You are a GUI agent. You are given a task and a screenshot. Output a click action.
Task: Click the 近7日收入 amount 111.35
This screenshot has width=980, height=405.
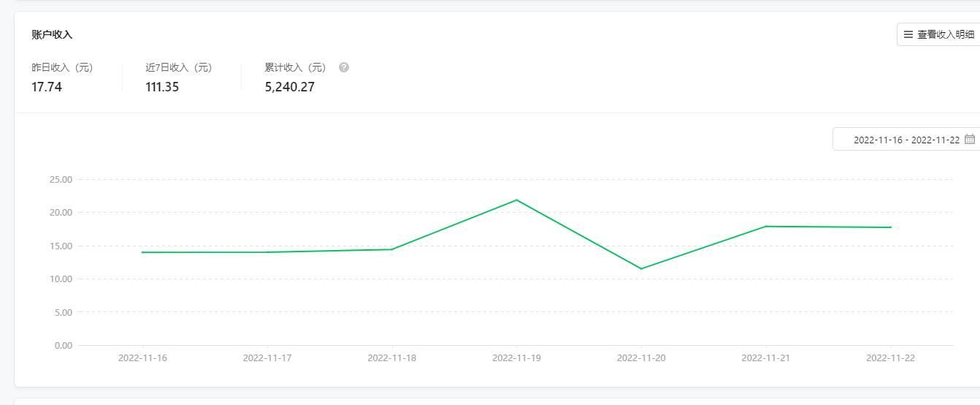(162, 87)
